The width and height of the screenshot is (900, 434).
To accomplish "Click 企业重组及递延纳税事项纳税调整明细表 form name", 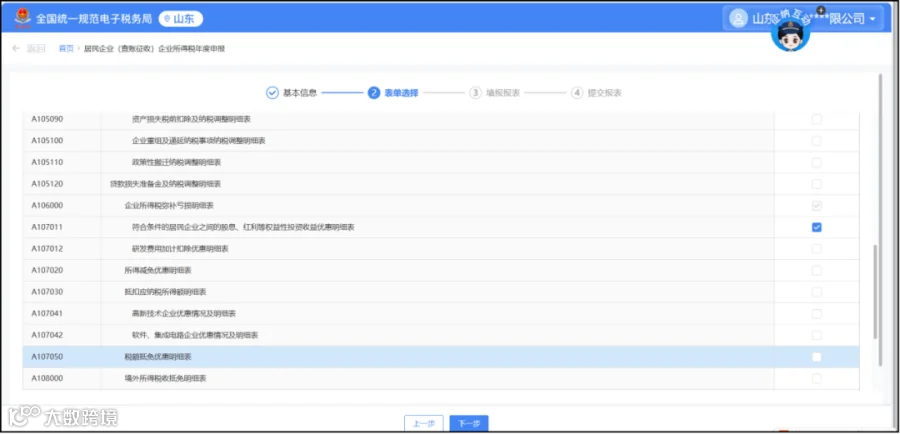I will click(x=199, y=141).
